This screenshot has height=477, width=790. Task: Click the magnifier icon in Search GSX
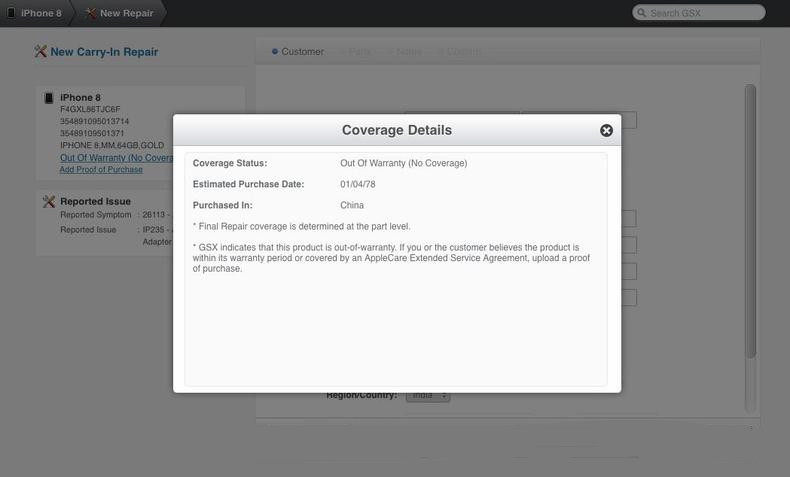641,13
